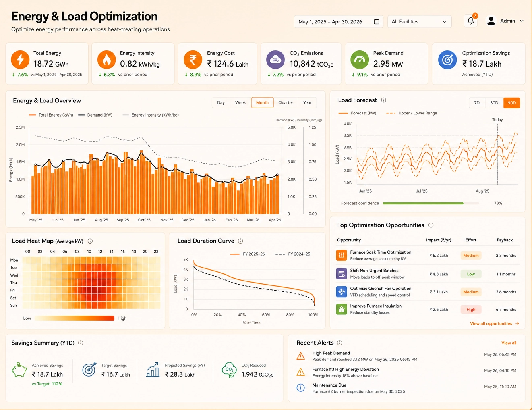Click the Admin user avatar icon
Image resolution: width=532 pixels, height=410 pixels.
(491, 21)
